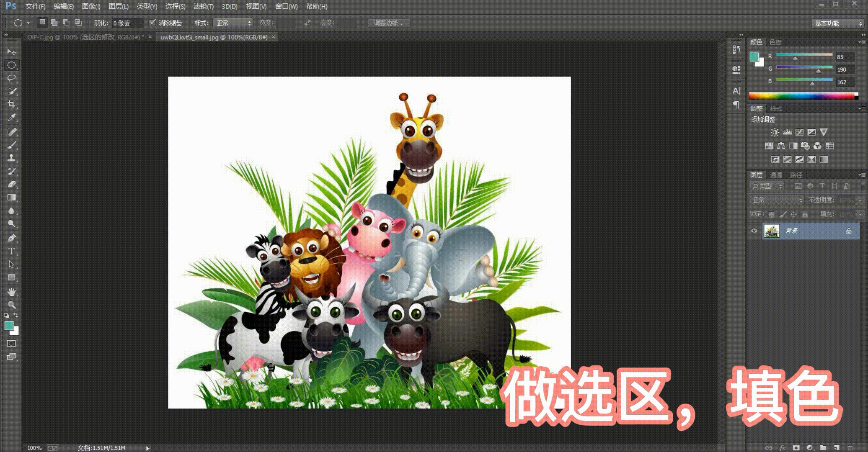Click the foreground color swatch in toolbar
This screenshot has width=868, height=452.
(x=8, y=325)
